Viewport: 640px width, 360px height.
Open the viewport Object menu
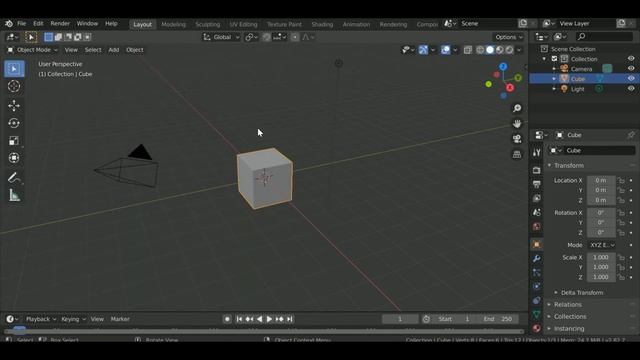click(135, 50)
